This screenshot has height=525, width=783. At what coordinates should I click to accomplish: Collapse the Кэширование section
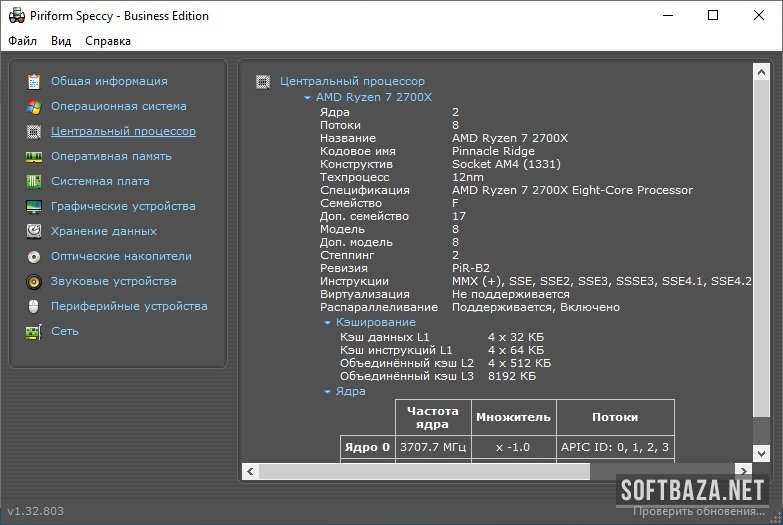(x=327, y=323)
